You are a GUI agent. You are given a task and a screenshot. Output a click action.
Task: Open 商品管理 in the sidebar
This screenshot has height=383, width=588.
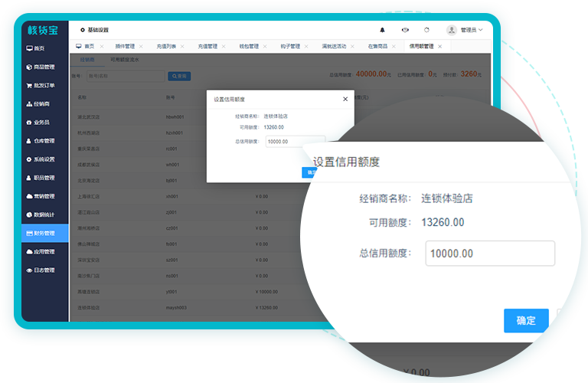point(44,67)
